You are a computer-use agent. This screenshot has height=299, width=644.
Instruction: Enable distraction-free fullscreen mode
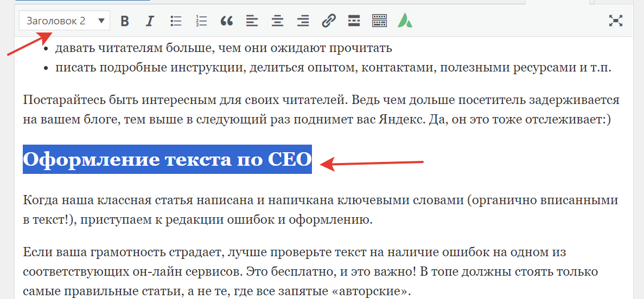616,21
